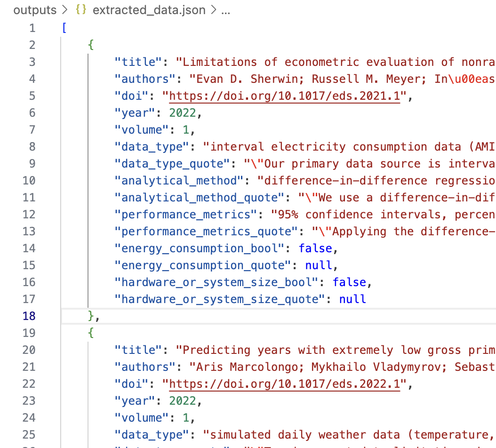Open the doi.org/10.1017/eds.2022.1 link
Viewport: 496px width, 448px height.
(284, 384)
